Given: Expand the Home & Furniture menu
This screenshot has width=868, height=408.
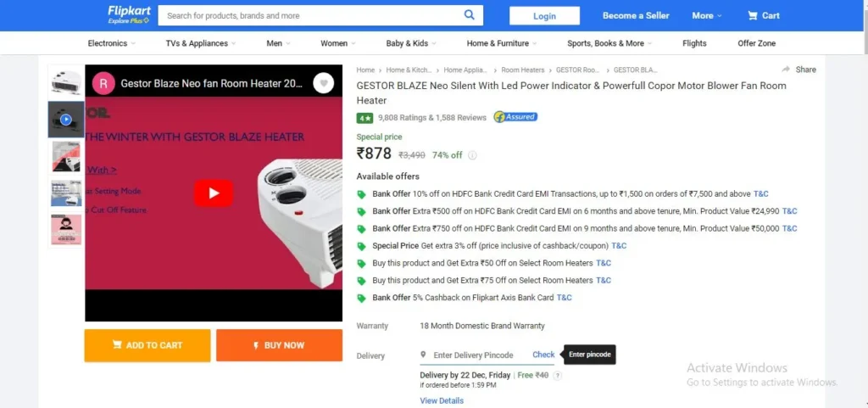Looking at the screenshot, I should point(502,43).
